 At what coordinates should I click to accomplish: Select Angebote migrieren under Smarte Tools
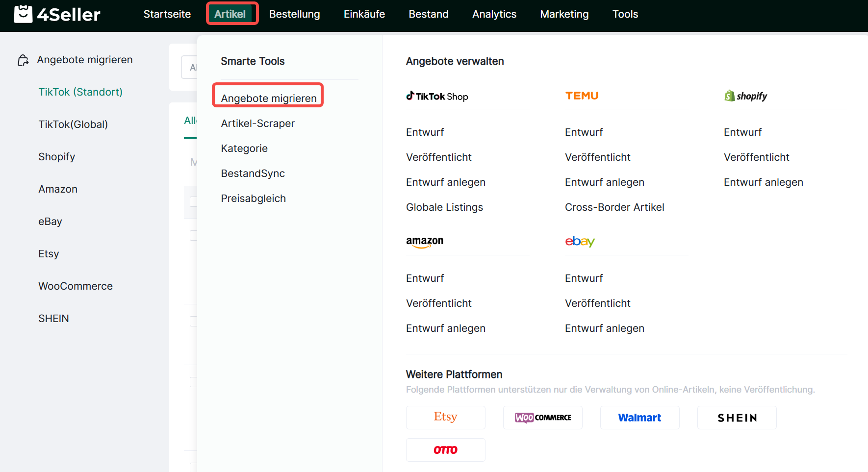[269, 98]
